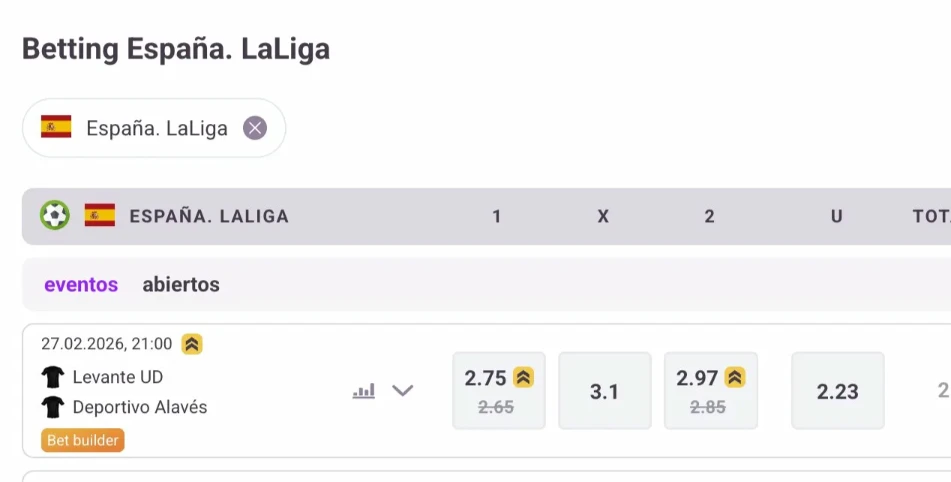Click the Spain flag in filter chip

pyautogui.click(x=56, y=127)
